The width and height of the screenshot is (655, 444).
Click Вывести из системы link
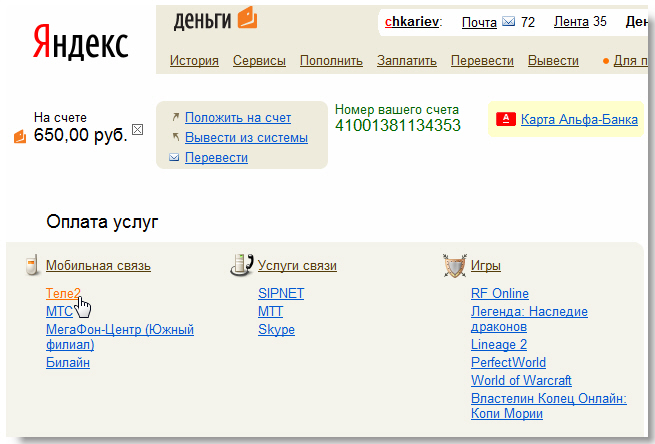pyautogui.click(x=246, y=137)
